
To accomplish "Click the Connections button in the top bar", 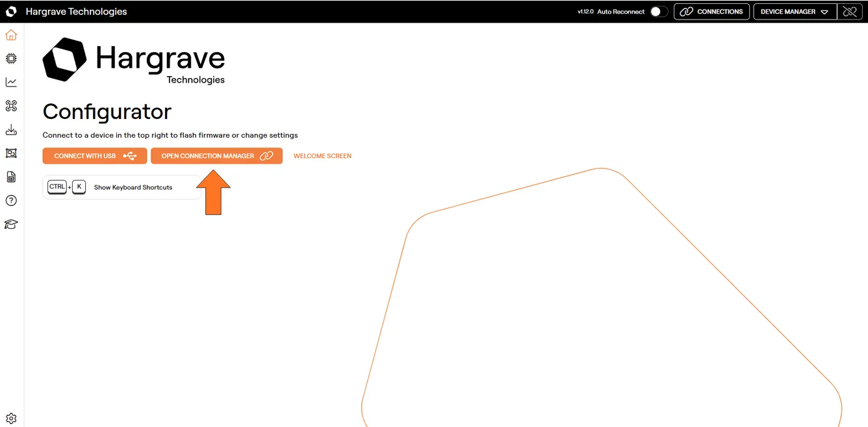I will click(711, 12).
